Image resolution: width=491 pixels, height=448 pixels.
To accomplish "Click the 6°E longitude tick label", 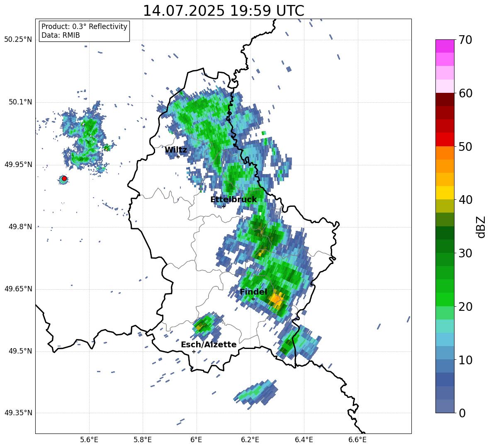I will 196,440.
